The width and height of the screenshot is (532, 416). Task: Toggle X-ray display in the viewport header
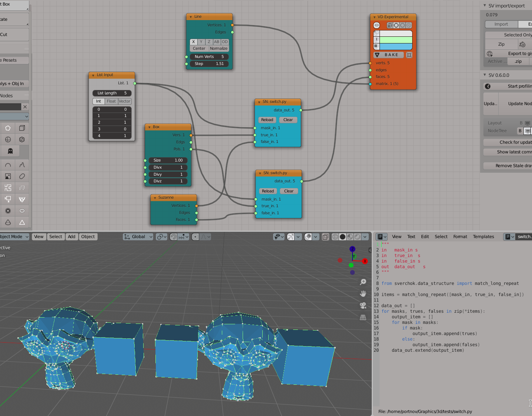(325, 237)
